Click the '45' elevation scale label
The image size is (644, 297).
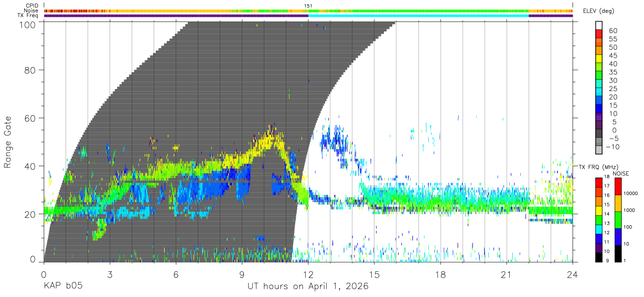pyautogui.click(x=613, y=56)
